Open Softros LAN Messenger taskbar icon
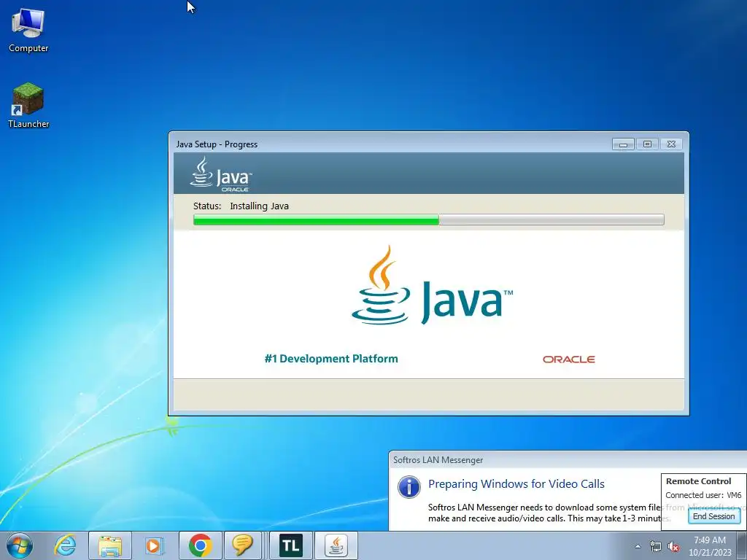Screen dimensions: 747x560 pyautogui.click(x=242, y=545)
